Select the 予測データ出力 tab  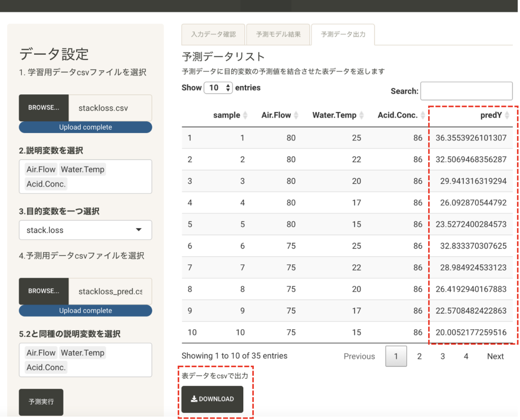pos(343,34)
